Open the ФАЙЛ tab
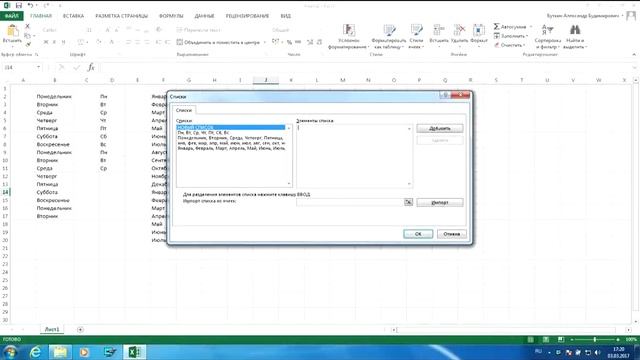 pos(12,16)
